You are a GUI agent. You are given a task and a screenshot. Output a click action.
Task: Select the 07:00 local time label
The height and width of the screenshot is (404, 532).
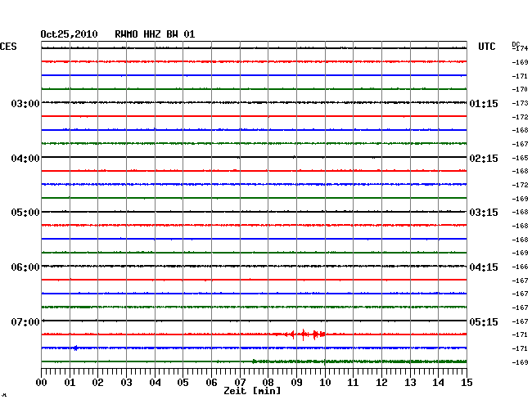(25, 322)
